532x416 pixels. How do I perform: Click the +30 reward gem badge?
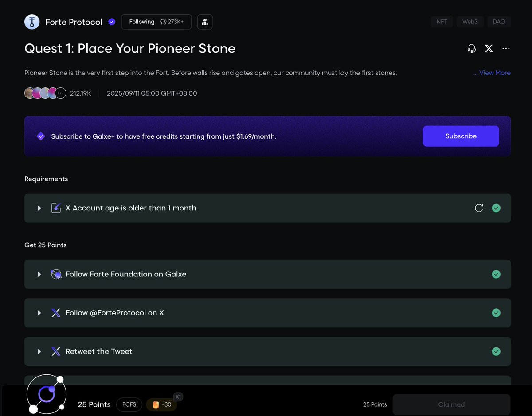(161, 404)
